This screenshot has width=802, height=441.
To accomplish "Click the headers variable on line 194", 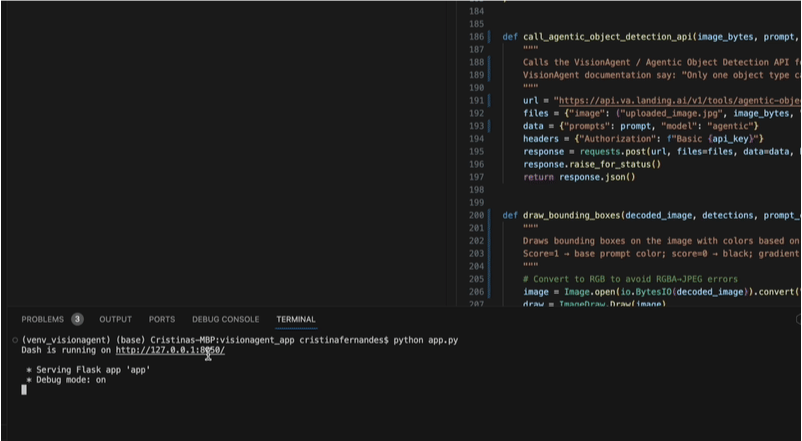I will (x=541, y=139).
